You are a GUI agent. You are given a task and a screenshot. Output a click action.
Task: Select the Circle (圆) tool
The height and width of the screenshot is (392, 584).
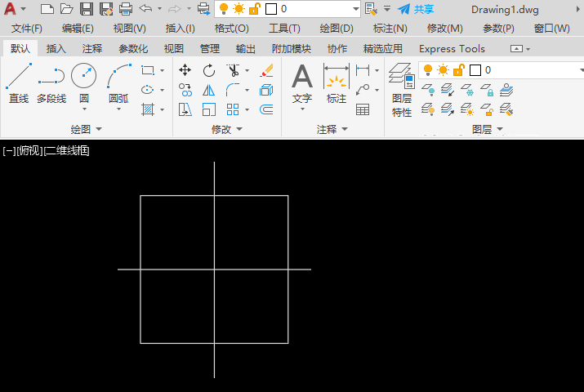[84, 82]
